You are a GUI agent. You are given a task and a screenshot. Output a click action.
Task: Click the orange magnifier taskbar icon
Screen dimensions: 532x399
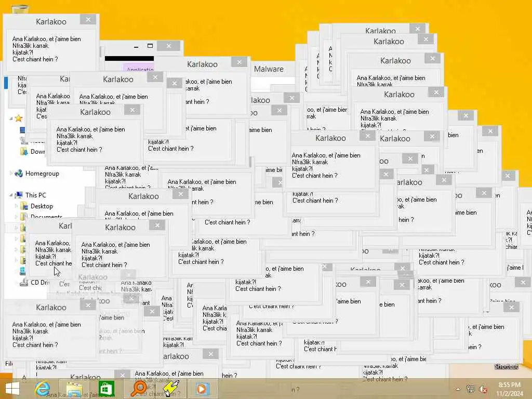point(138,389)
